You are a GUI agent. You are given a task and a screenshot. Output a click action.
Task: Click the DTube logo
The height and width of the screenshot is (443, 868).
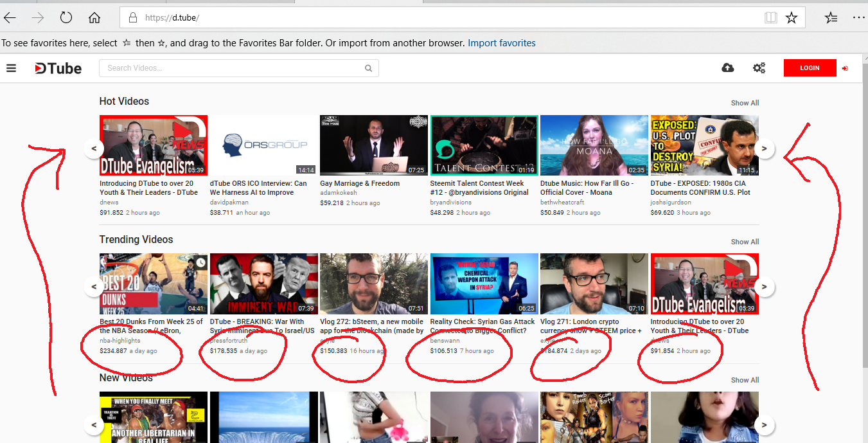58,68
